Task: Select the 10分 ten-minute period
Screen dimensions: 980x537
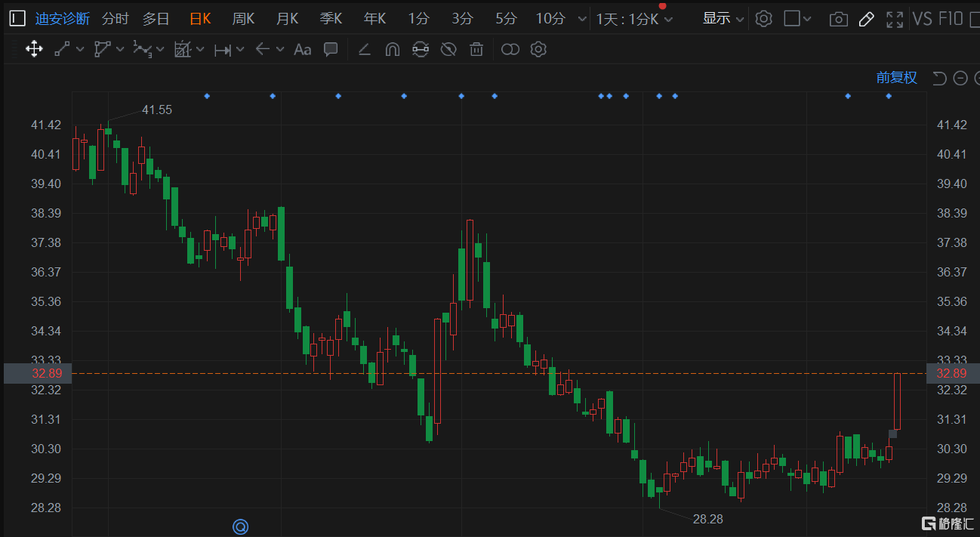Action: pyautogui.click(x=550, y=19)
